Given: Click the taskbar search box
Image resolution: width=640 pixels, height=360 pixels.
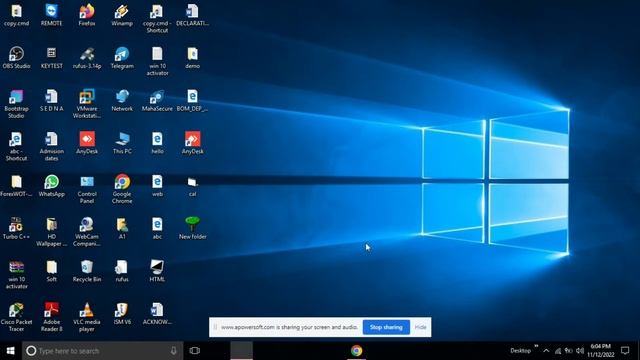Looking at the screenshot, I should 102,351.
